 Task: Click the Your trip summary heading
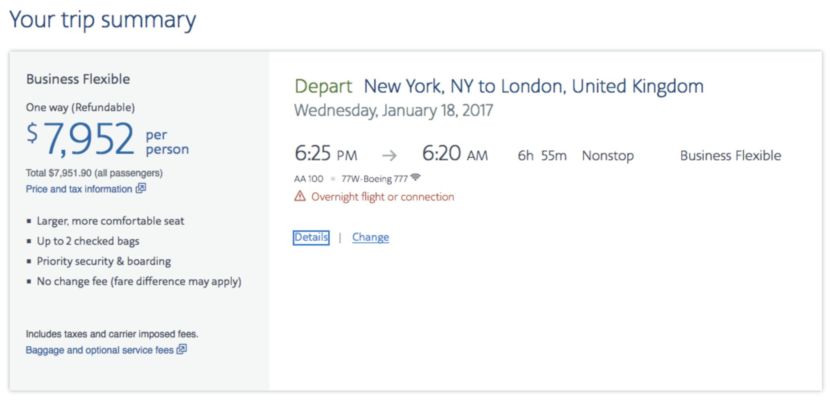(102, 20)
